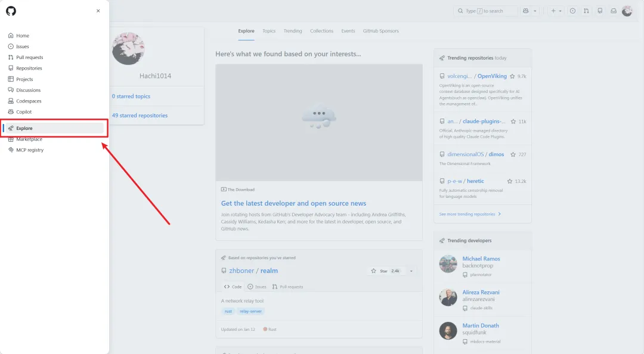Open the repositories icon in the top header
The height and width of the screenshot is (354, 644).
coord(600,11)
